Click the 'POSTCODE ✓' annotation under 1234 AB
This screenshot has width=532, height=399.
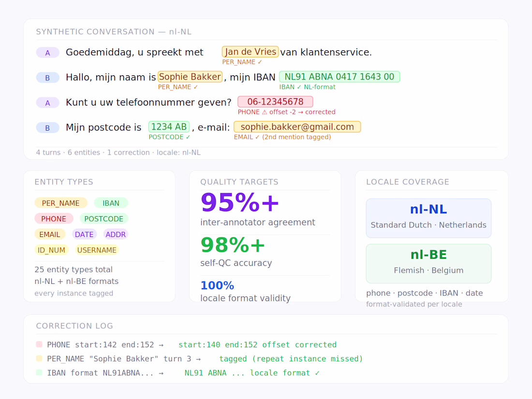pos(170,137)
